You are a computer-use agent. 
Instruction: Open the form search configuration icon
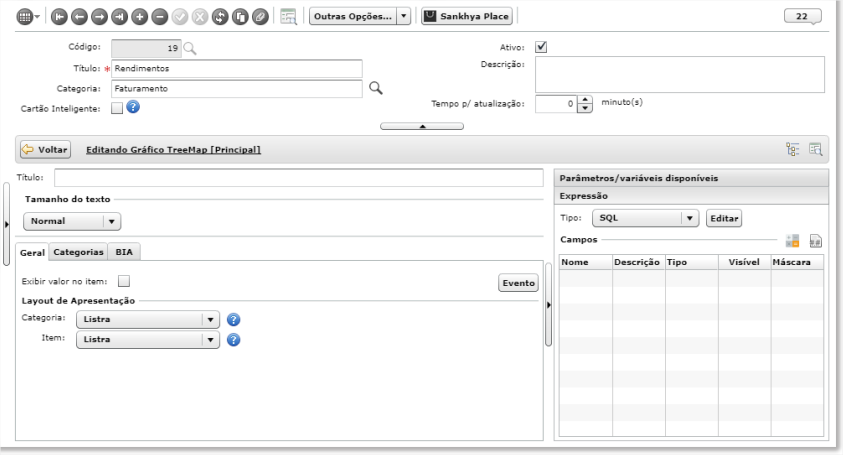pyautogui.click(x=289, y=17)
